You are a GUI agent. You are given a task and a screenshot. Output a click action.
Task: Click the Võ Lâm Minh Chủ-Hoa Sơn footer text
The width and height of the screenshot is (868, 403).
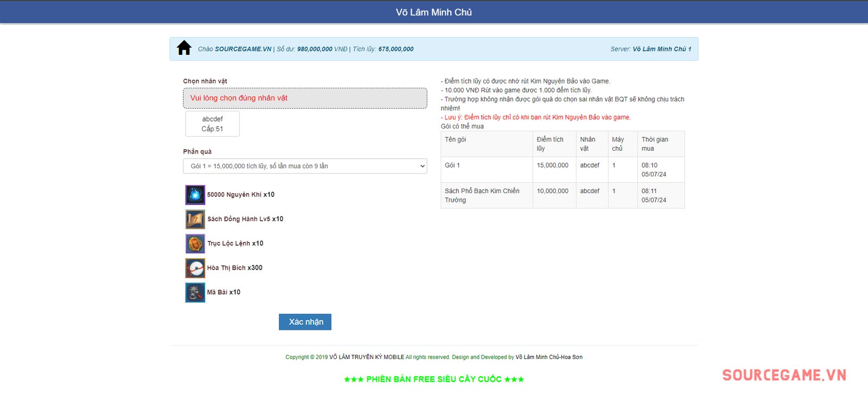[x=548, y=357]
